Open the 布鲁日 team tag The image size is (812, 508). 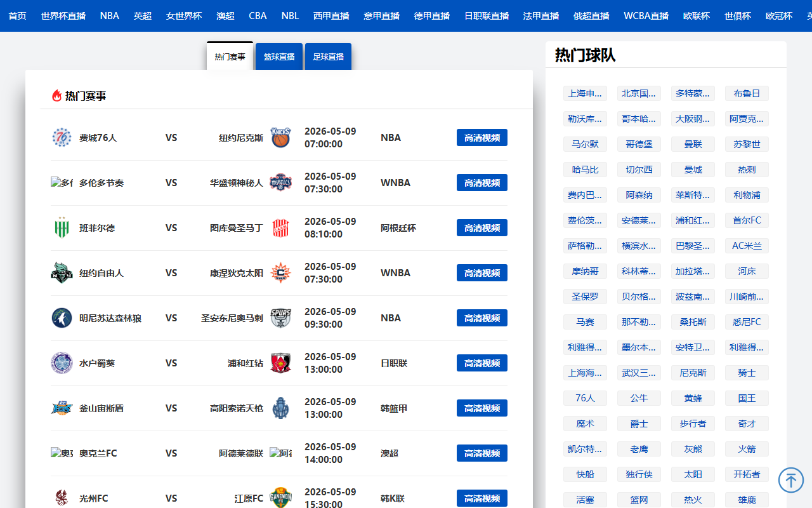coord(747,93)
